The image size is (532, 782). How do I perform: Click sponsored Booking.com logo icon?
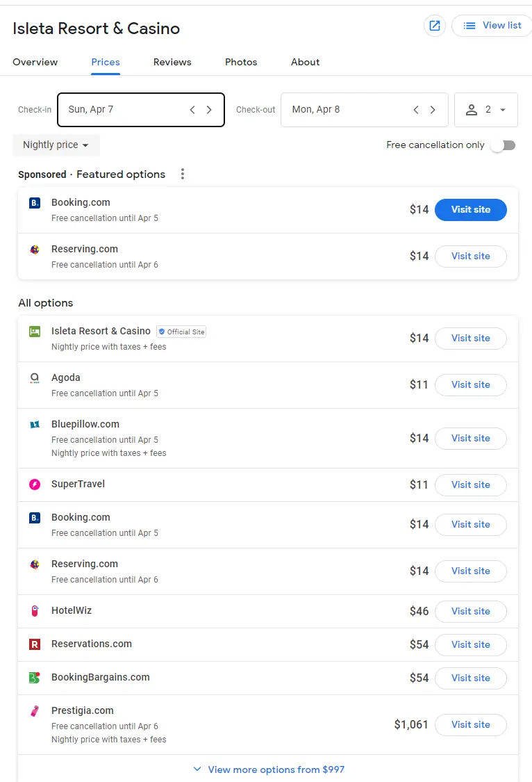coord(35,203)
